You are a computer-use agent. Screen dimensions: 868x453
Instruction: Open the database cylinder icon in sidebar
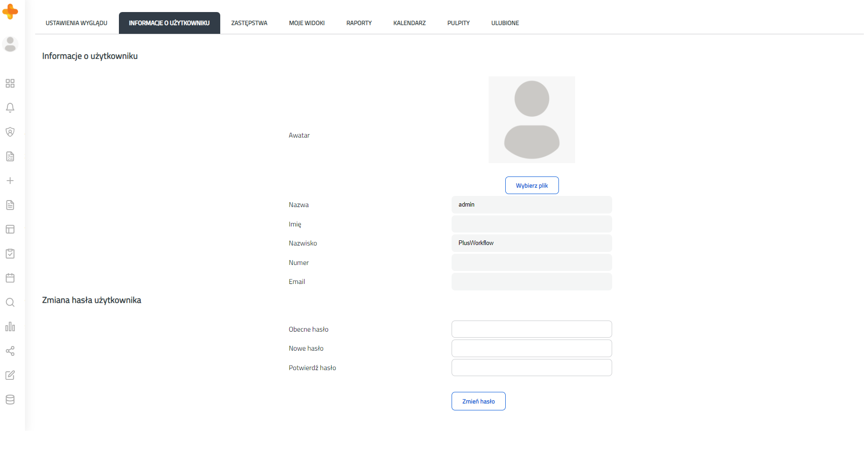10,400
